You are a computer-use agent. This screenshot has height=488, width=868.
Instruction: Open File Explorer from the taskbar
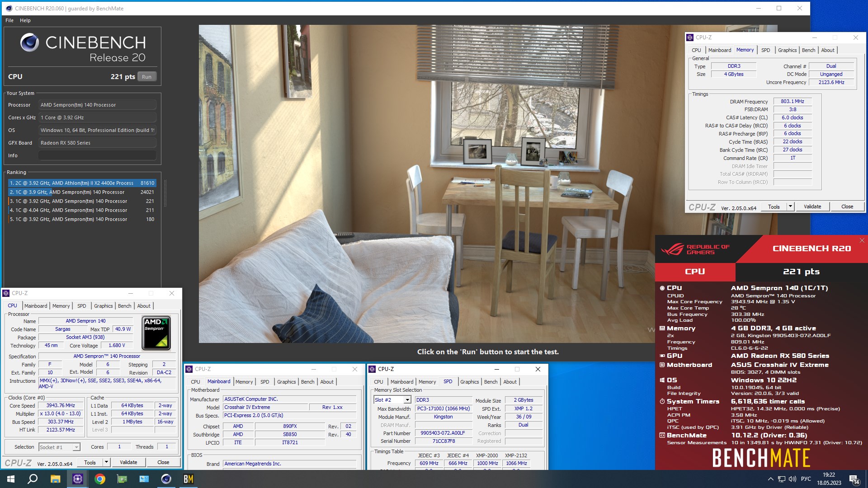click(55, 479)
